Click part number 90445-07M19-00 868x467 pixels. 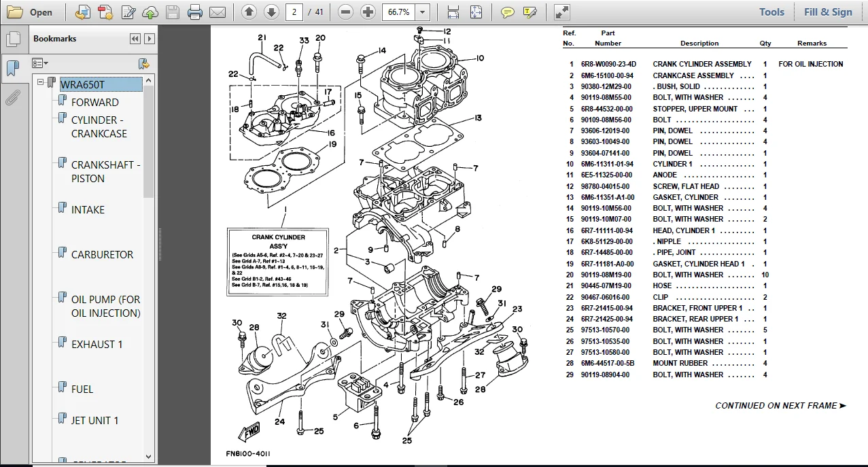606,286
